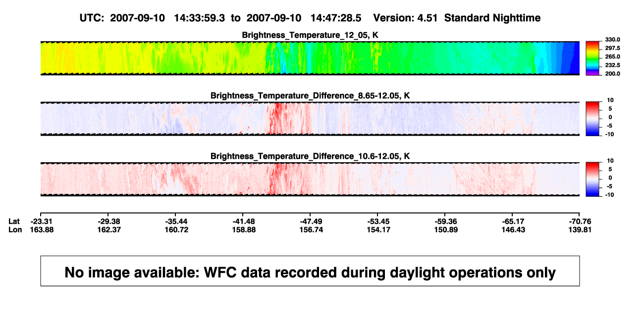This screenshot has width=644, height=330.
Task: Click the 8.65-12.05 difference image strip
Action: (x=310, y=118)
